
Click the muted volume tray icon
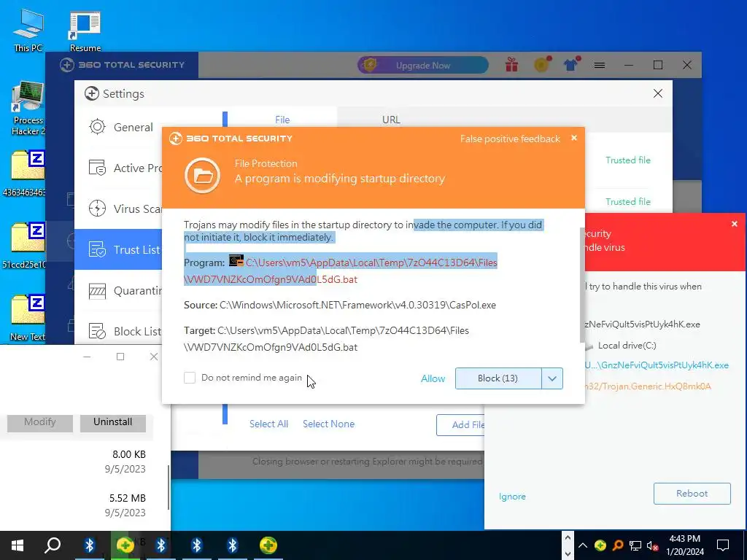tap(653, 545)
